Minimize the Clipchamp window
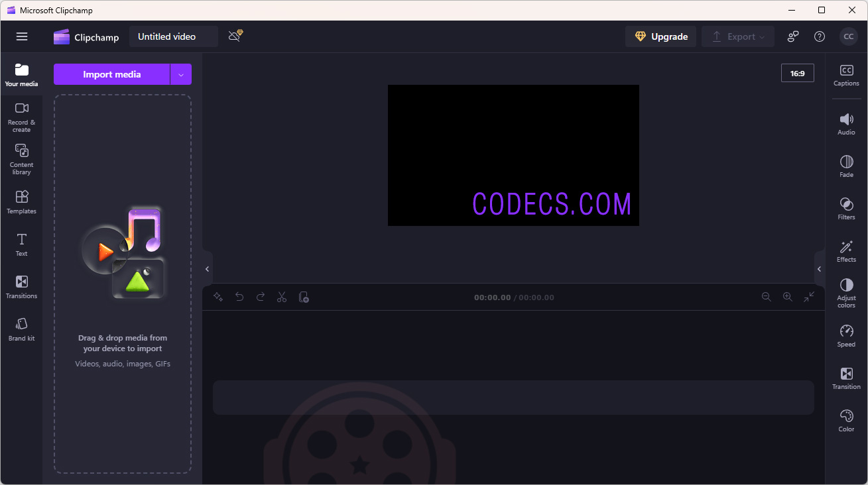This screenshot has height=485, width=868. tap(791, 10)
